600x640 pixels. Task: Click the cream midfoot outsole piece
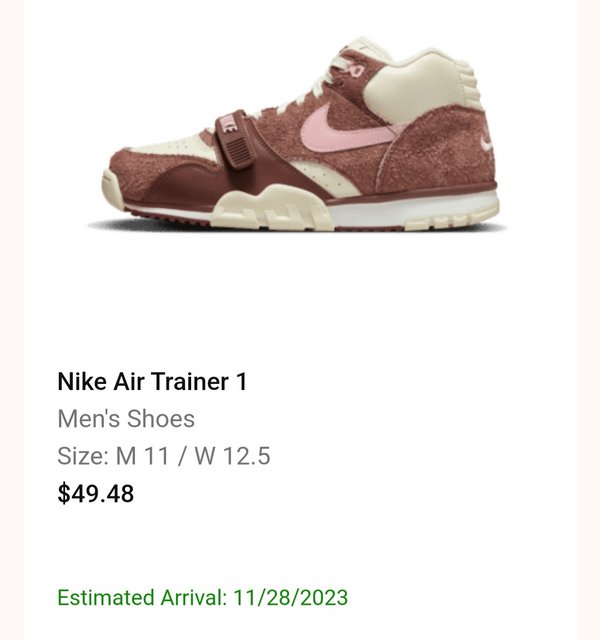[x=271, y=207]
